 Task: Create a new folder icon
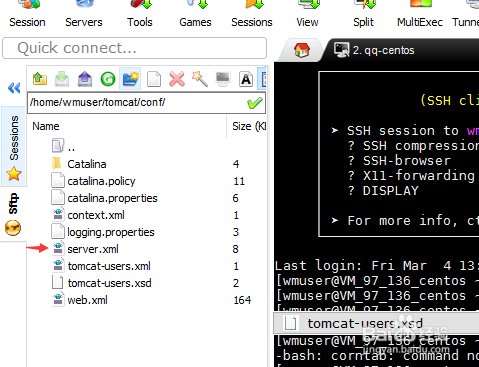pyautogui.click(x=130, y=79)
